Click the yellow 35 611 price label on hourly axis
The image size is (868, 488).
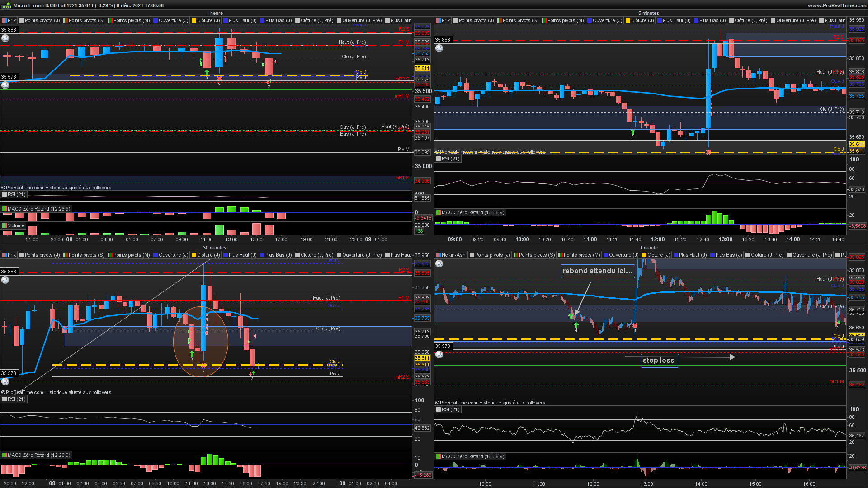pos(422,68)
